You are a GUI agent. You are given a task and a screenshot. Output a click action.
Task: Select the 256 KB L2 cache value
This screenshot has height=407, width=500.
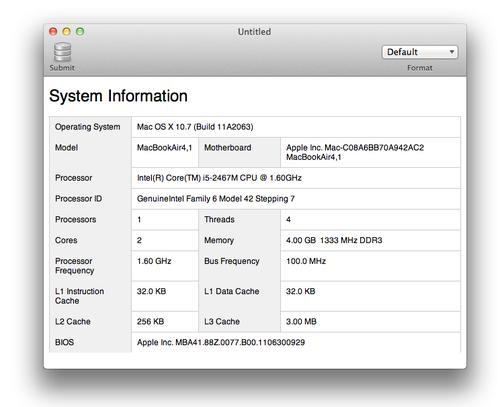click(150, 322)
